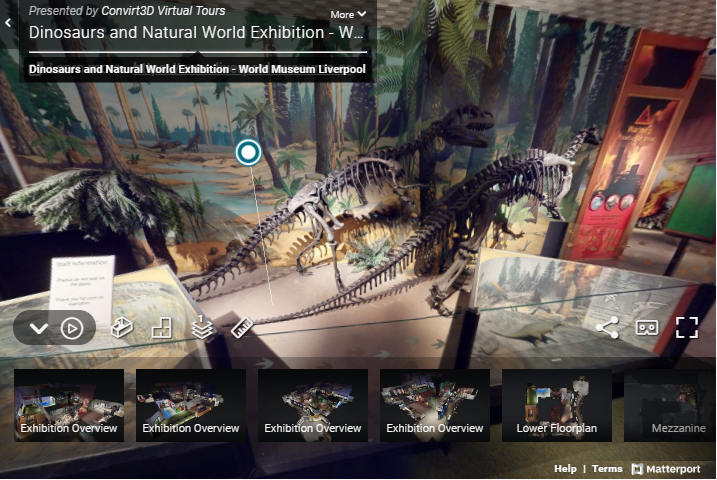Switch to floorplan view icon
Image resolution: width=717 pixels, height=480 pixels.
[161, 328]
